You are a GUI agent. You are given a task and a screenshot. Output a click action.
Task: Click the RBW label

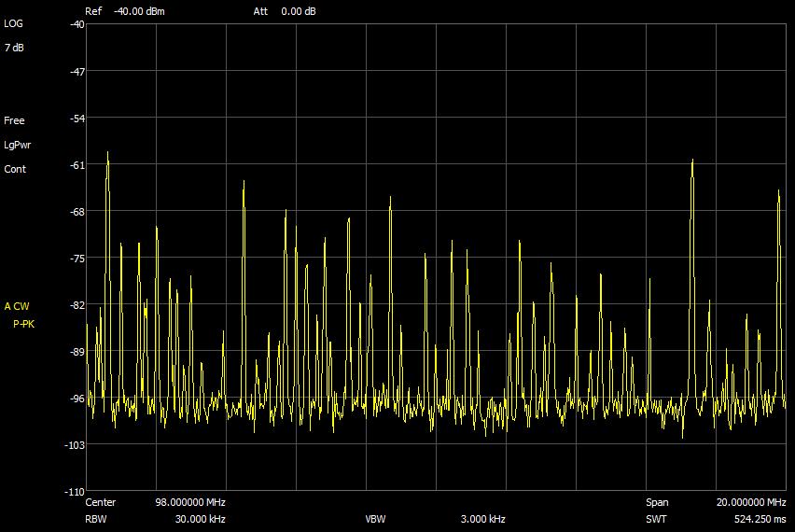[x=96, y=519]
